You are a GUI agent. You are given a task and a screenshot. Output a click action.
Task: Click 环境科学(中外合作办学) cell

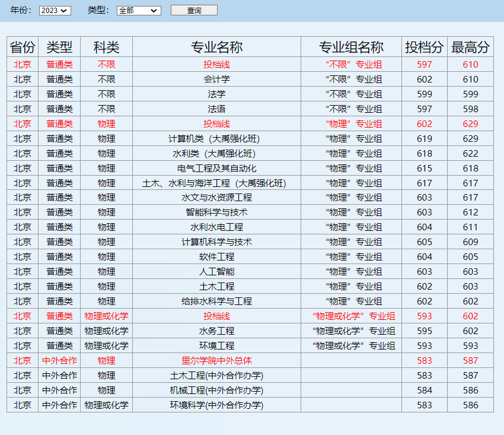coord(216,405)
